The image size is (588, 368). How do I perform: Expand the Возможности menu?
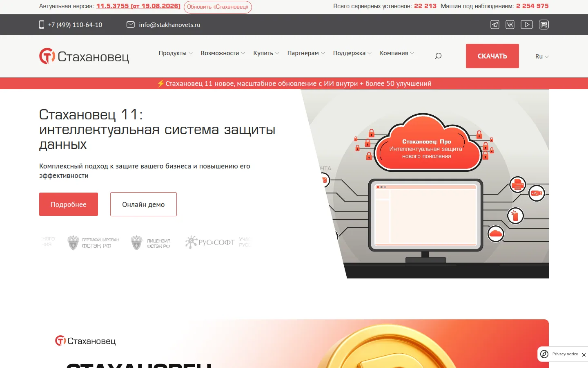[223, 53]
